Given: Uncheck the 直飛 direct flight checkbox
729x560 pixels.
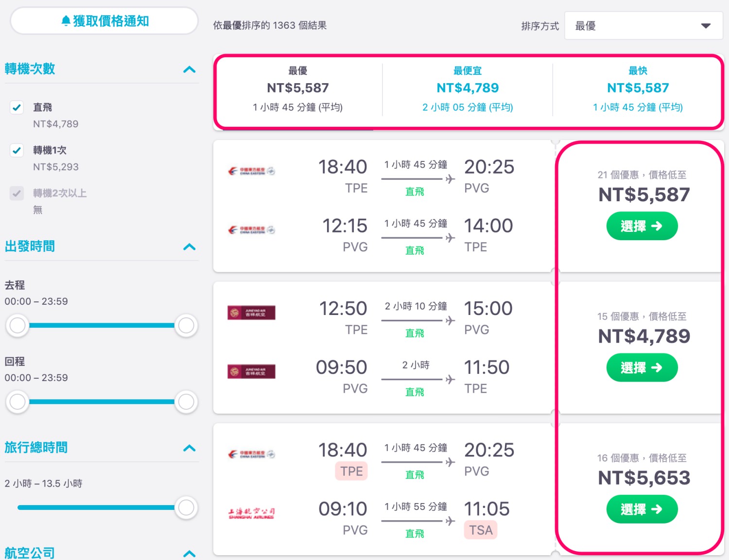Looking at the screenshot, I should pyautogui.click(x=17, y=107).
